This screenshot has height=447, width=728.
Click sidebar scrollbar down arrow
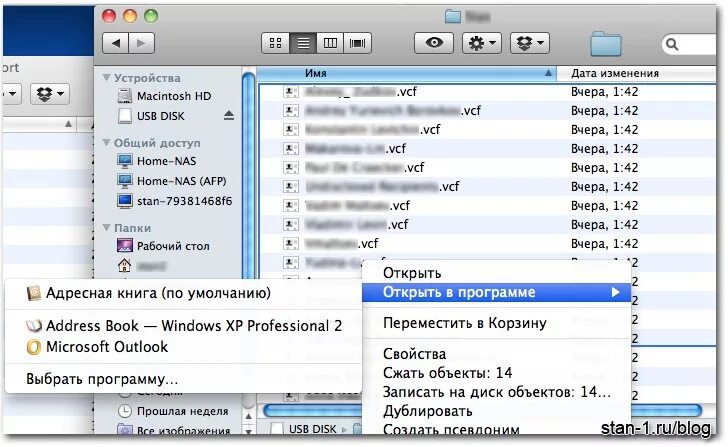click(248, 431)
